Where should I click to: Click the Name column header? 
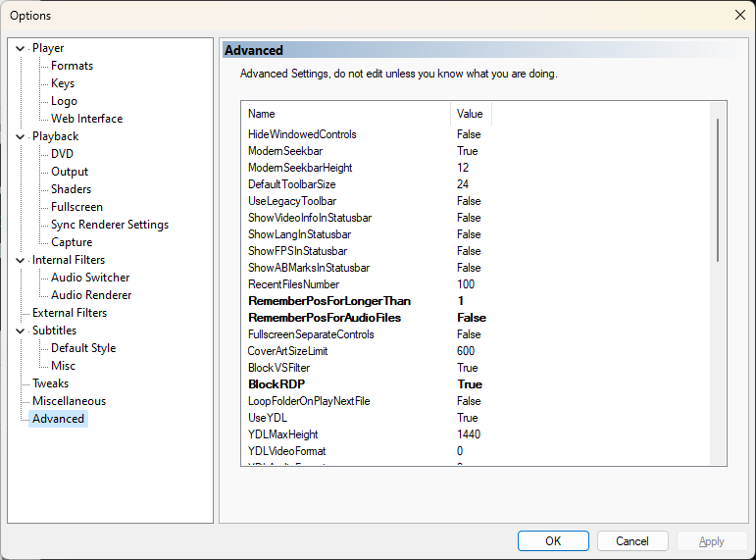[x=346, y=114]
